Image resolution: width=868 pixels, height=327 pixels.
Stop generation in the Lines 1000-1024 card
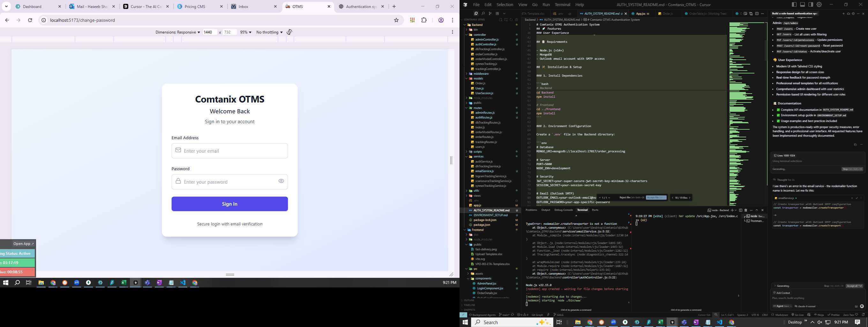(x=852, y=169)
